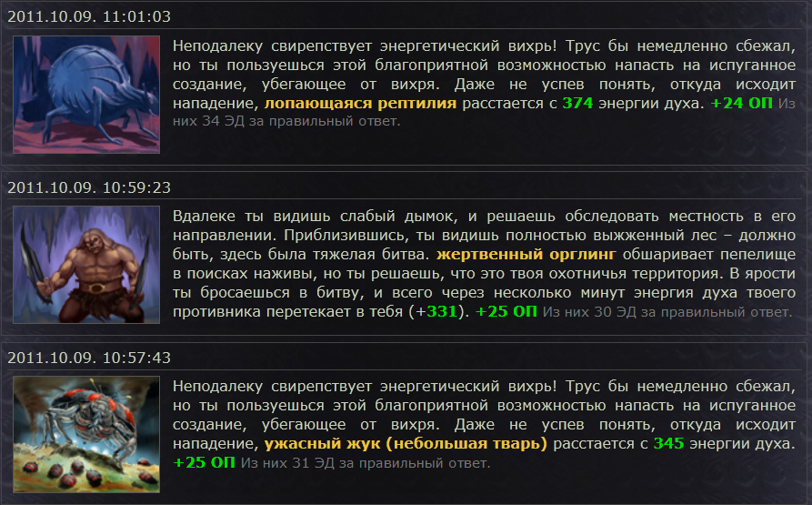
Task: Select the log timestamp ending in 10:57:43
Action: pos(89,358)
